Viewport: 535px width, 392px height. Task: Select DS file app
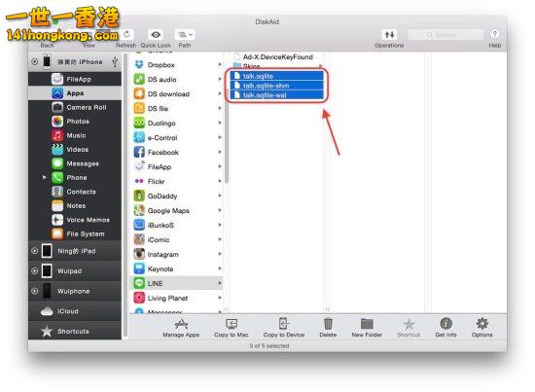point(177,109)
